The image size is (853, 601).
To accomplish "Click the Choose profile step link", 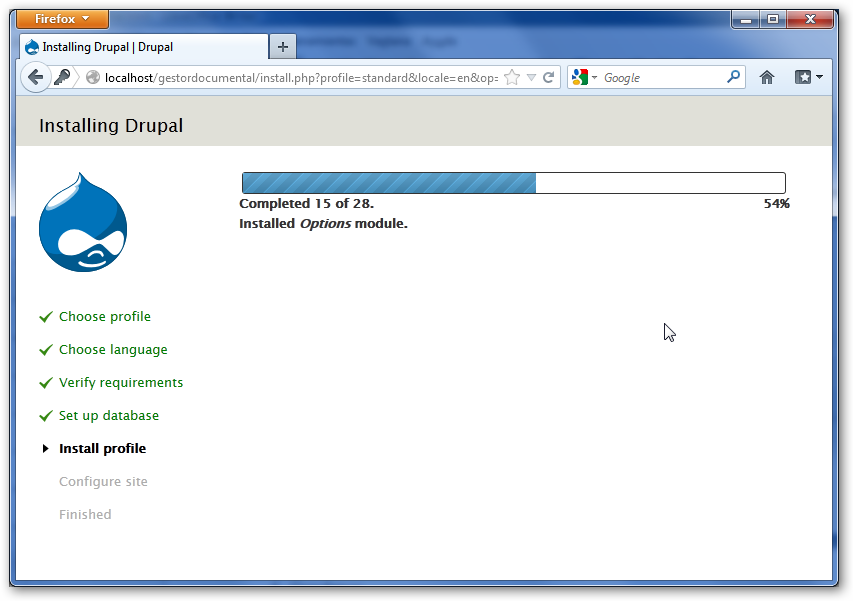I will tap(104, 316).
